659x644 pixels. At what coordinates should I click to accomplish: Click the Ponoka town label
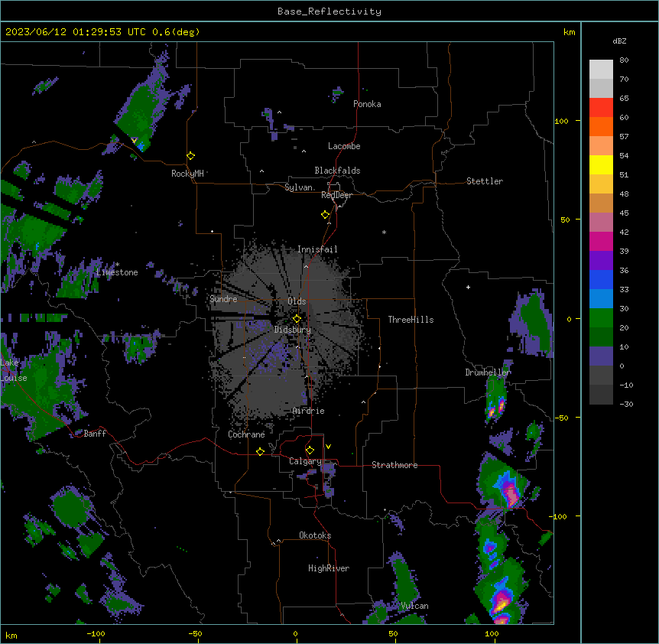point(367,104)
